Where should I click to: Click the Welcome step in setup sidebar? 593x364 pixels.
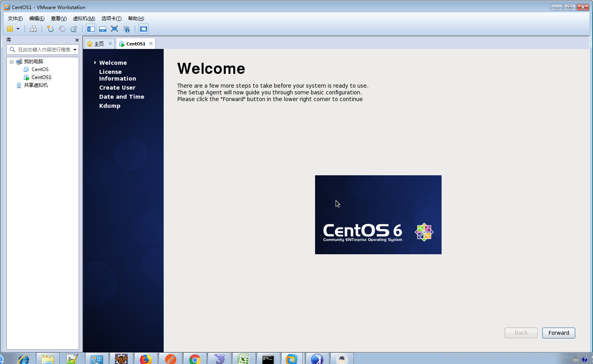pos(113,63)
